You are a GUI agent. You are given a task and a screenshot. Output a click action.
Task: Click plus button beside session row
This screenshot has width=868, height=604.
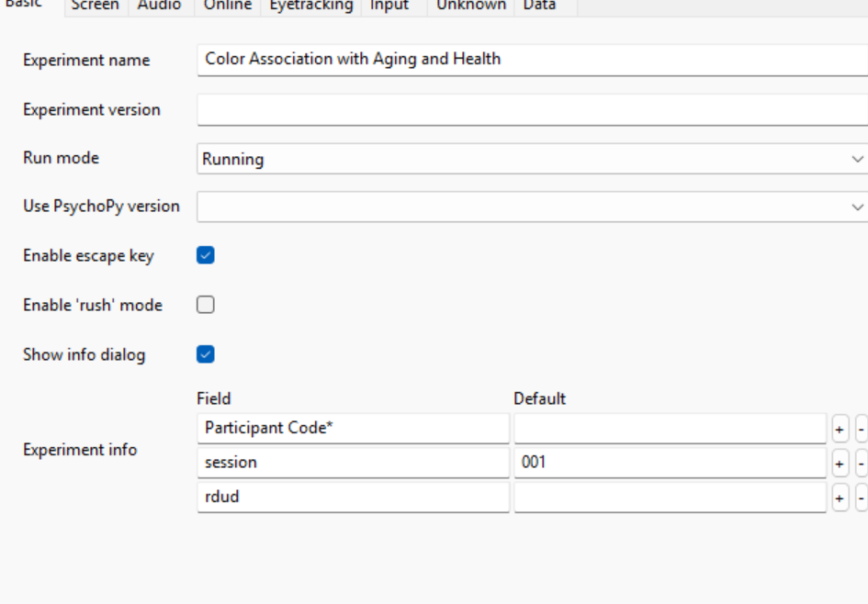[840, 464]
